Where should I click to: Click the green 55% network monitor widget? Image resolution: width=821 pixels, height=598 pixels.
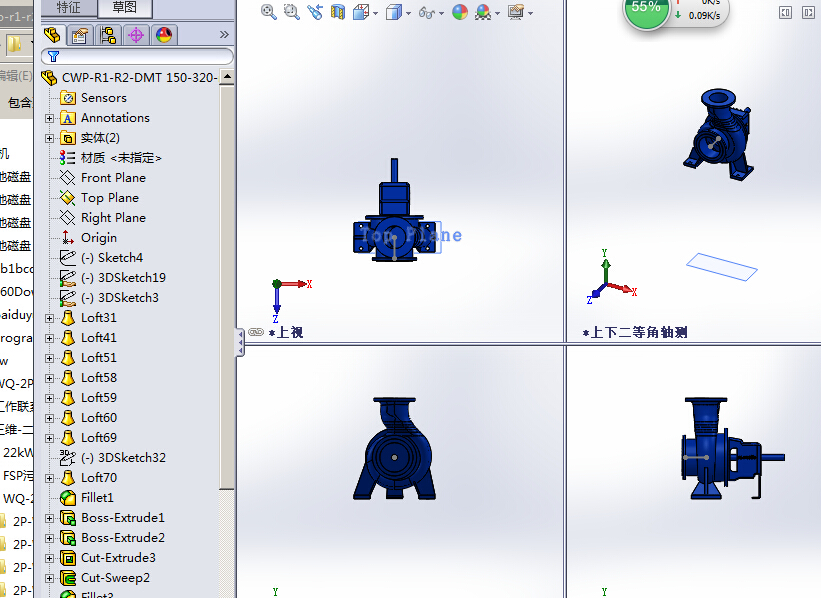646,10
